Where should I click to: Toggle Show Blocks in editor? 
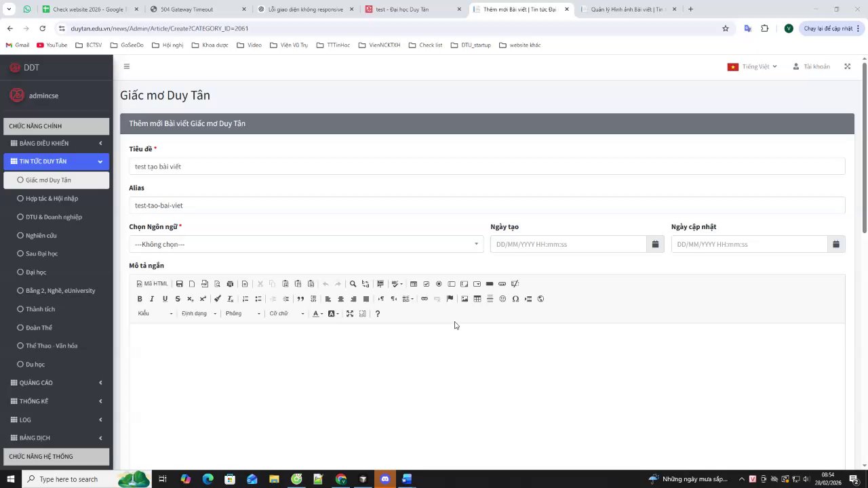point(363,314)
